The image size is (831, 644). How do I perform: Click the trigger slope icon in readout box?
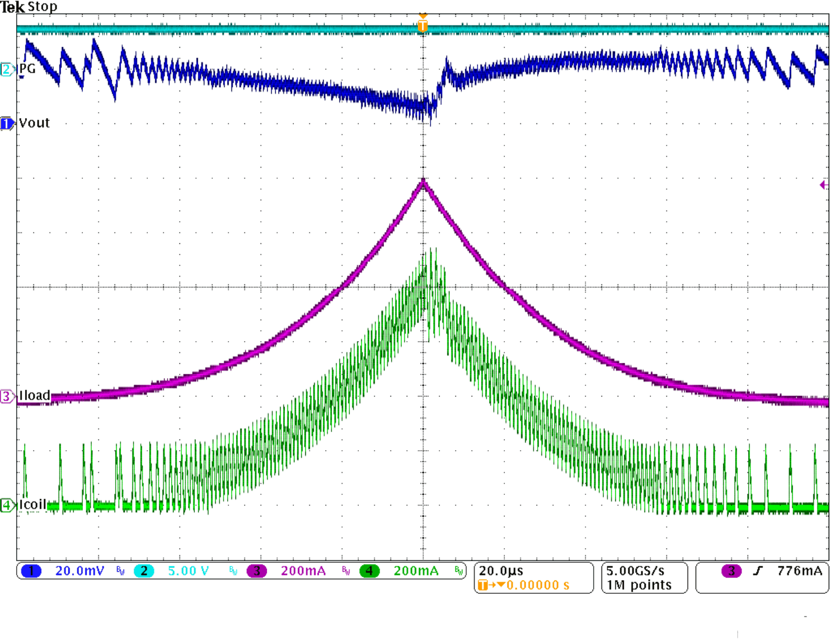coord(758,571)
